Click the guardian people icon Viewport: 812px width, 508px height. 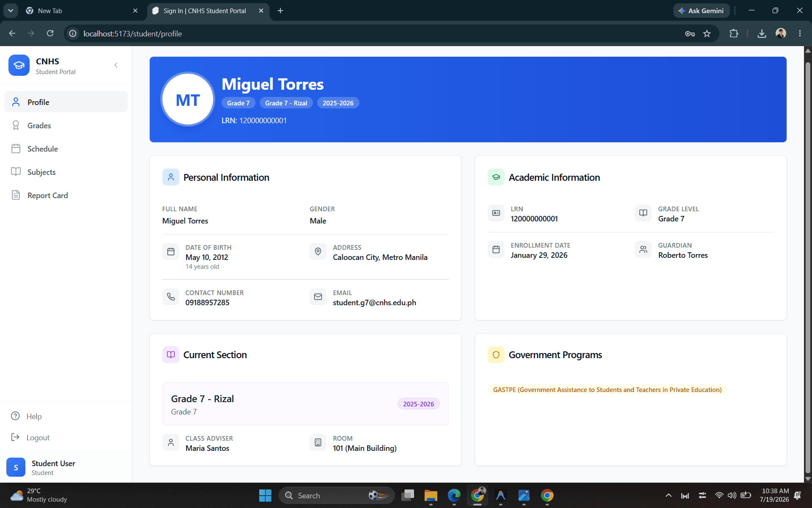point(643,249)
